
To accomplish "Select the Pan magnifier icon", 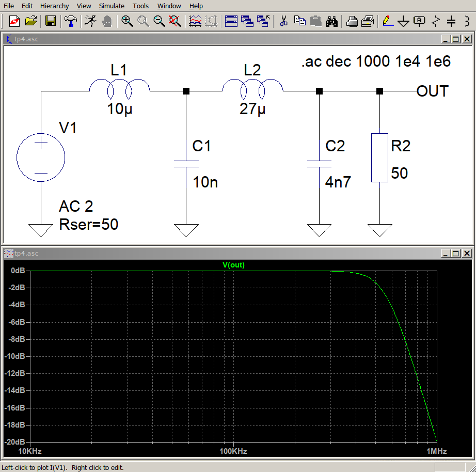I will (x=143, y=21).
